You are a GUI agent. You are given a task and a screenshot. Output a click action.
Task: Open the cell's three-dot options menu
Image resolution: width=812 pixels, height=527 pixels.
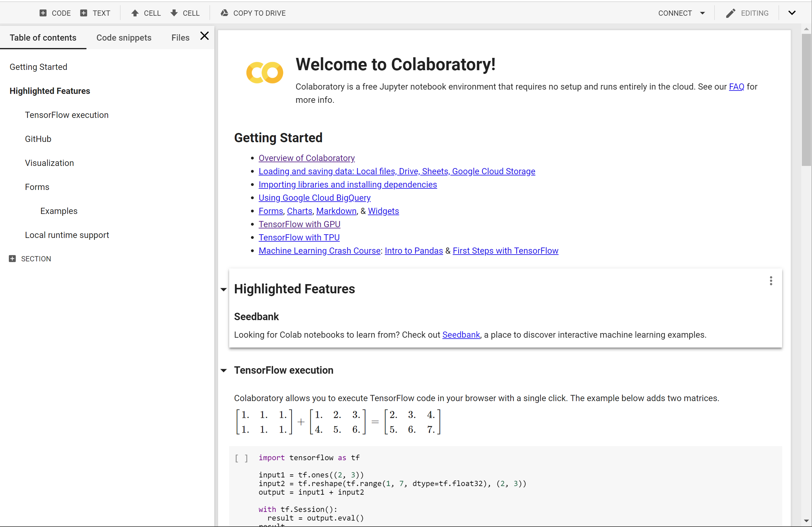click(x=771, y=281)
